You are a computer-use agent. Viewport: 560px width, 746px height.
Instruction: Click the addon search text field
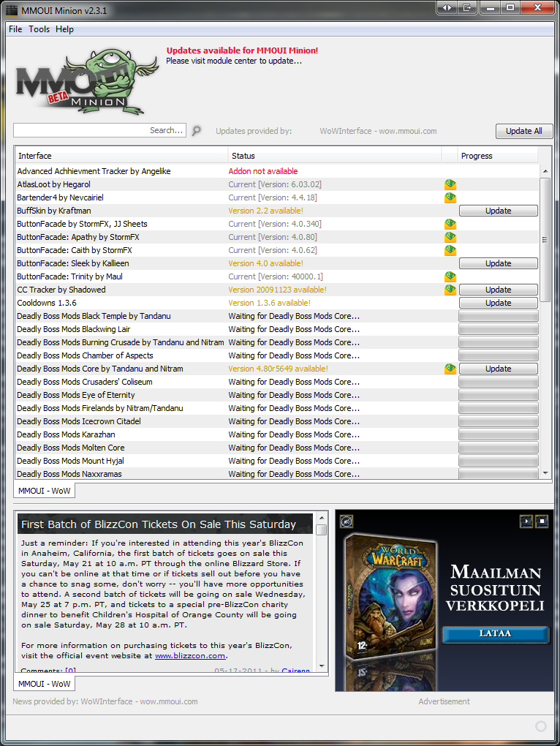tap(99, 130)
